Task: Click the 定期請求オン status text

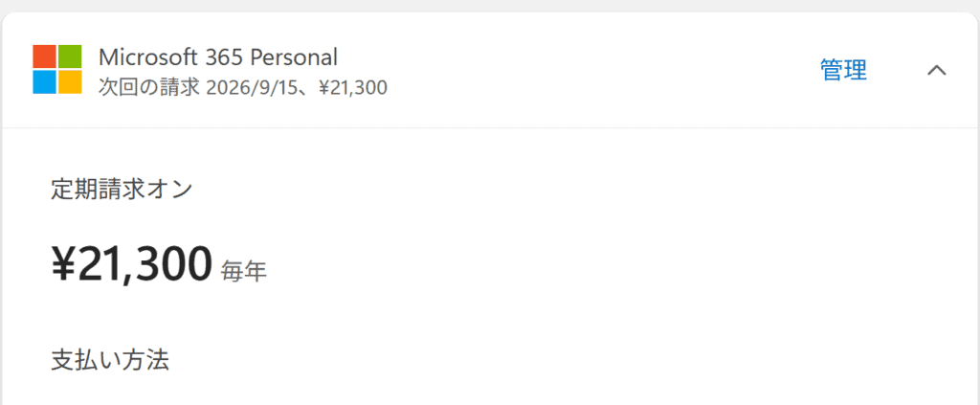Action: coord(122,190)
